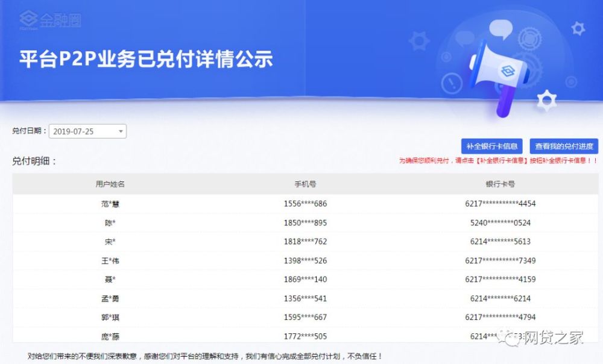Click the 补全银行卡信息 button
The width and height of the screenshot is (603, 364).
click(x=491, y=145)
